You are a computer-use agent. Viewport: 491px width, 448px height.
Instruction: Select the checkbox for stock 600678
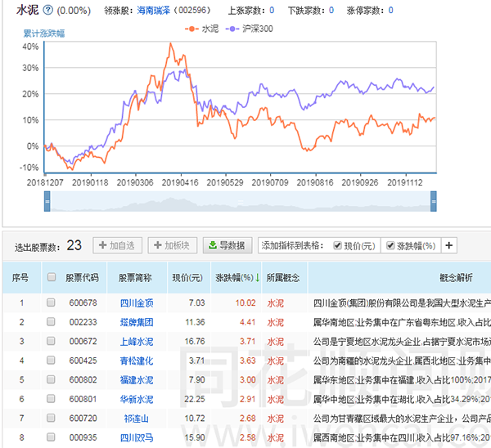pos(51,302)
